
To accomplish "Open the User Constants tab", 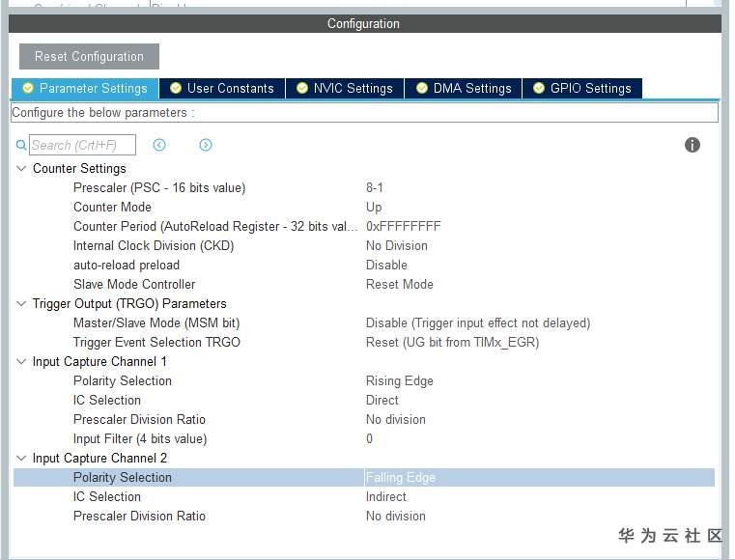I will click(222, 88).
